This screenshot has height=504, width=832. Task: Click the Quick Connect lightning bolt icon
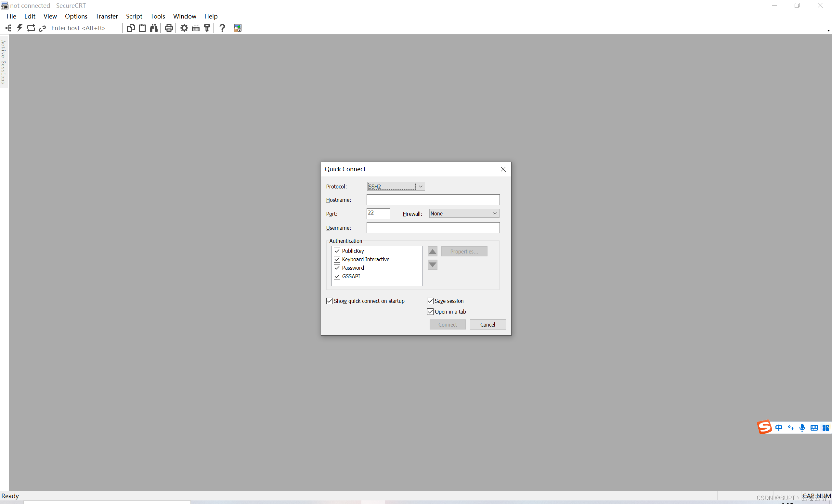(19, 28)
